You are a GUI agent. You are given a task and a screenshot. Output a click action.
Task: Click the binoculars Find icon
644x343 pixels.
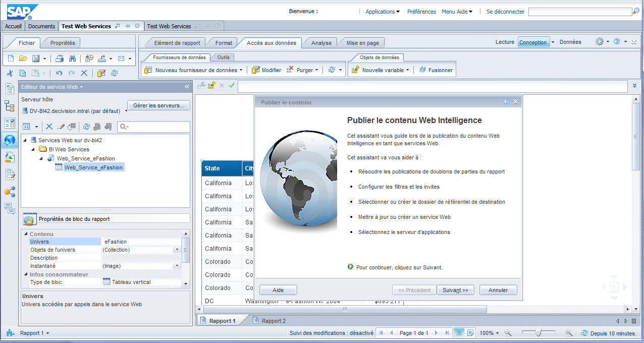click(72, 59)
